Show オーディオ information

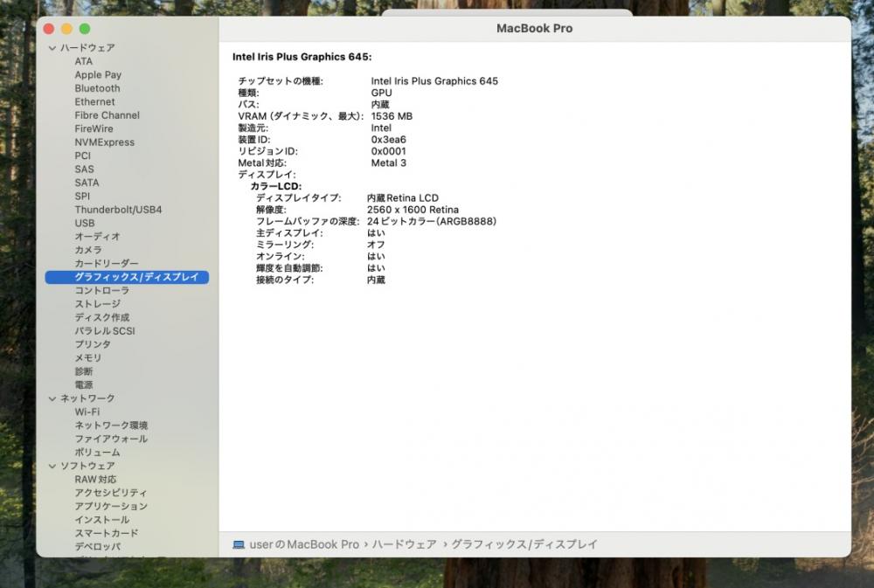(98, 236)
